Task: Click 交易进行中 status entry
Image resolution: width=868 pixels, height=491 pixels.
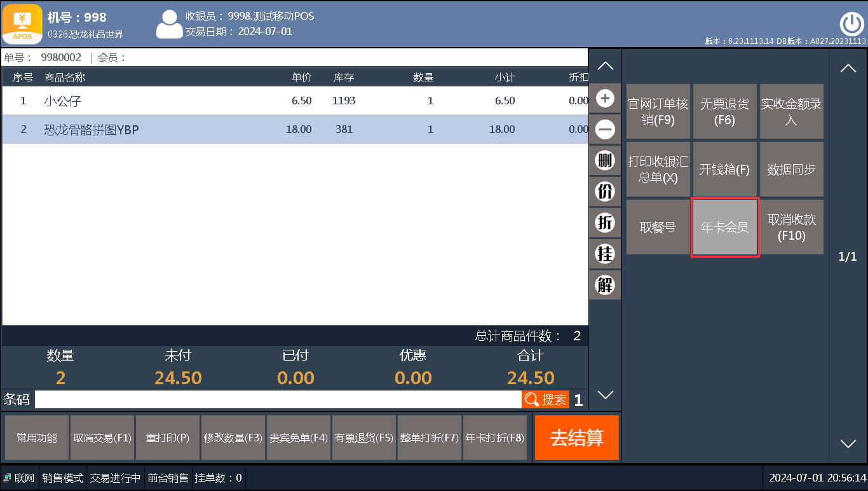Action: [x=115, y=478]
